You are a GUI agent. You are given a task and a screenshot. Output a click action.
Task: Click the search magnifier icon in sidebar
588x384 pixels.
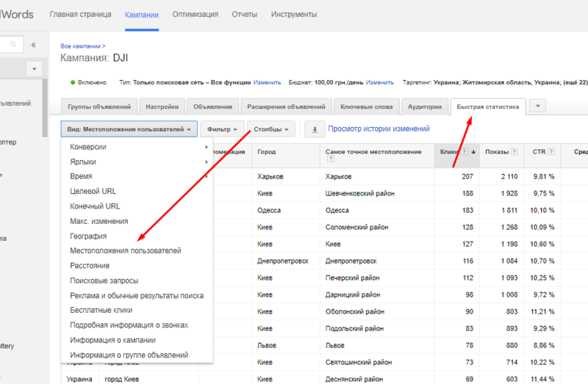point(13,44)
